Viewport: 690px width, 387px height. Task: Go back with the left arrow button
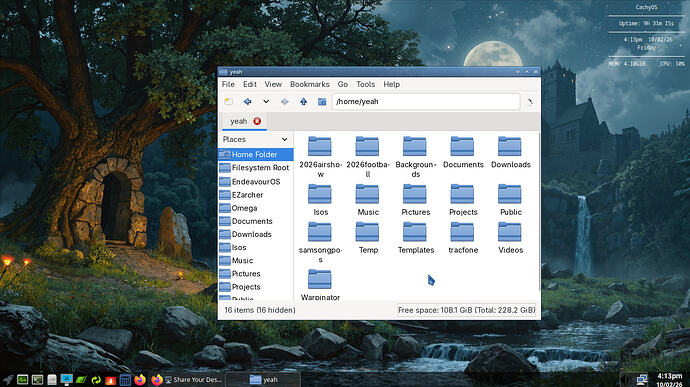[x=247, y=102]
